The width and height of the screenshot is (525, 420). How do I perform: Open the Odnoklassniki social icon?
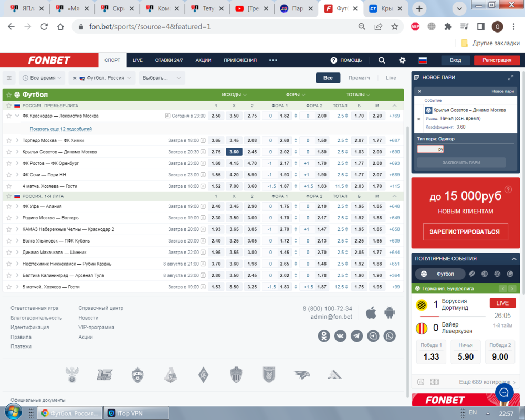(324, 336)
